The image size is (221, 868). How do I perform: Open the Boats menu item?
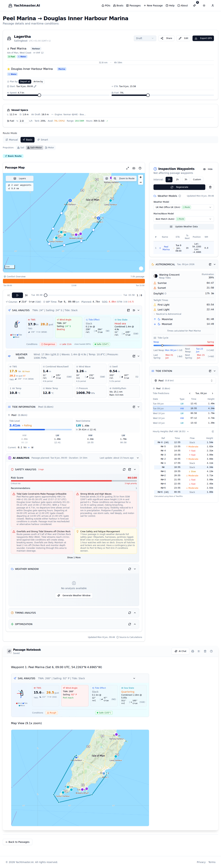pyautogui.click(x=118, y=5)
